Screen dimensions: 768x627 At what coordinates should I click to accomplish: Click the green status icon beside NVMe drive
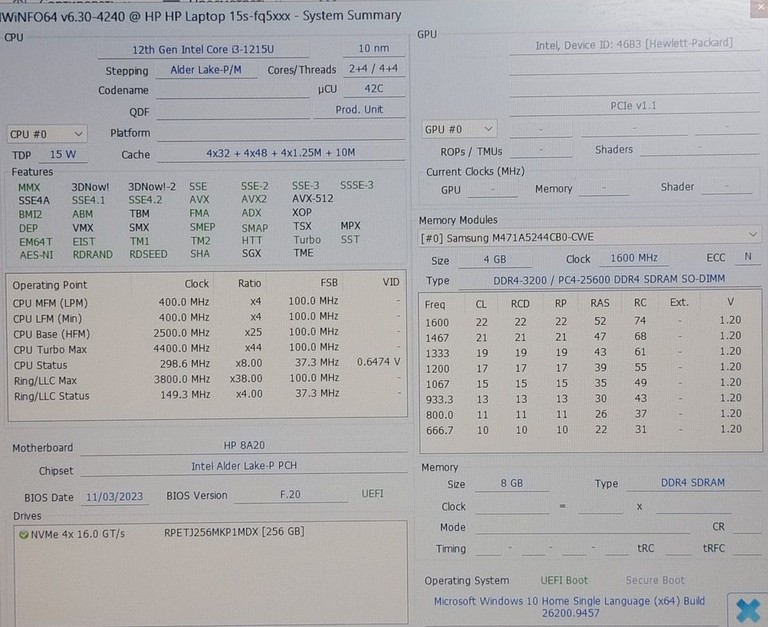pos(24,534)
